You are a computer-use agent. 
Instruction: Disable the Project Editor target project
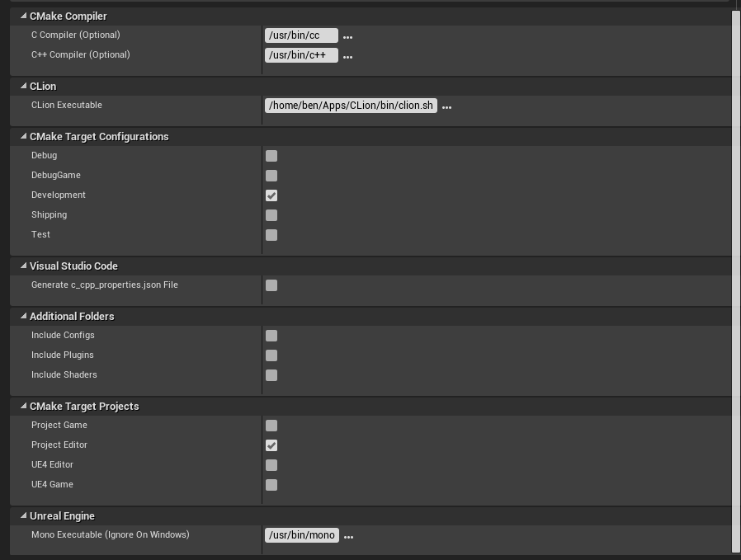pyautogui.click(x=271, y=445)
